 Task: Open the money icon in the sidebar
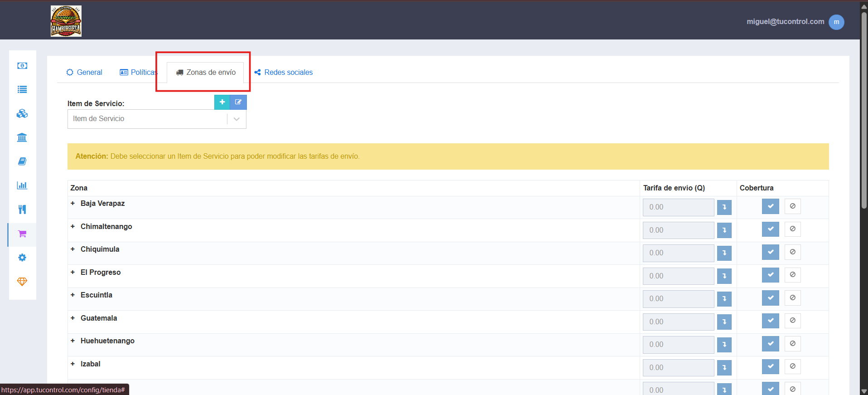click(22, 66)
